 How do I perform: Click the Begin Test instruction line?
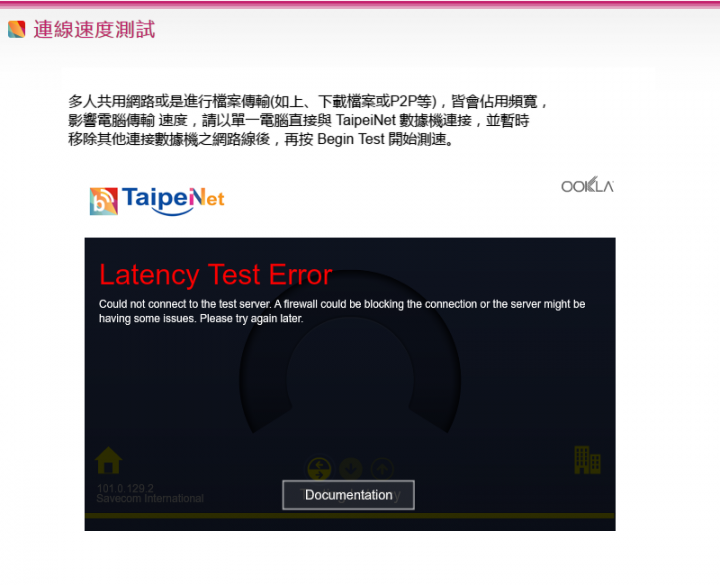[261, 139]
